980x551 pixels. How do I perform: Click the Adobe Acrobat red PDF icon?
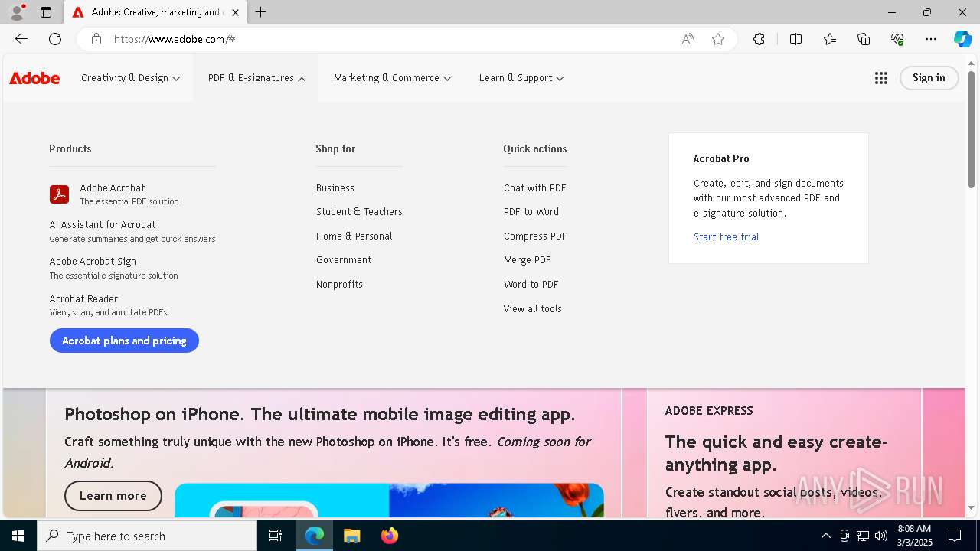click(59, 194)
